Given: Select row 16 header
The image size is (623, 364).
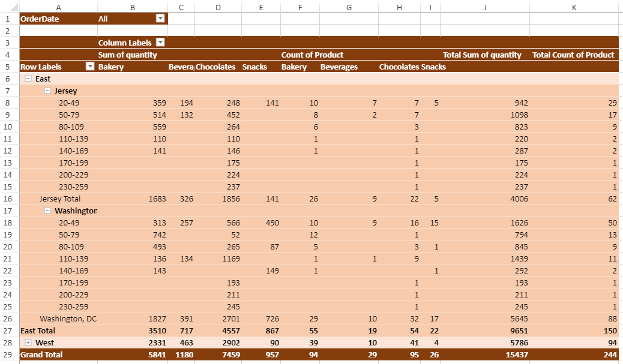Looking at the screenshot, I should pyautogui.click(x=9, y=198).
